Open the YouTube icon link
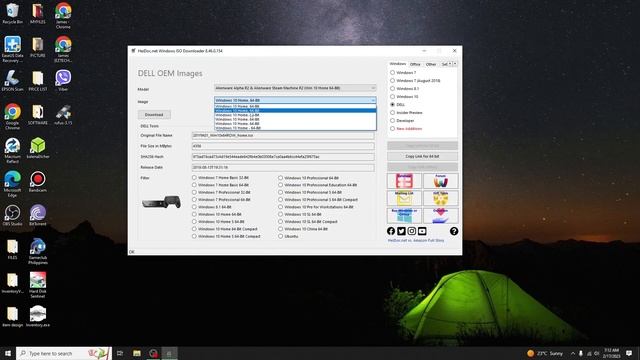This screenshot has height=360, width=640. coord(422,231)
